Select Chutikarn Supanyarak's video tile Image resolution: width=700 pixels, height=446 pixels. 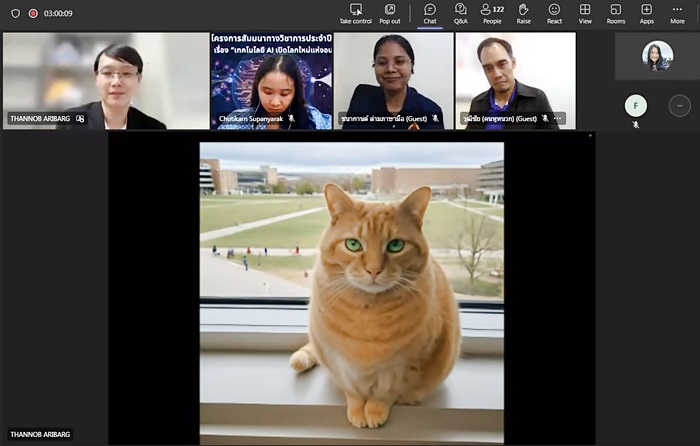(x=271, y=81)
